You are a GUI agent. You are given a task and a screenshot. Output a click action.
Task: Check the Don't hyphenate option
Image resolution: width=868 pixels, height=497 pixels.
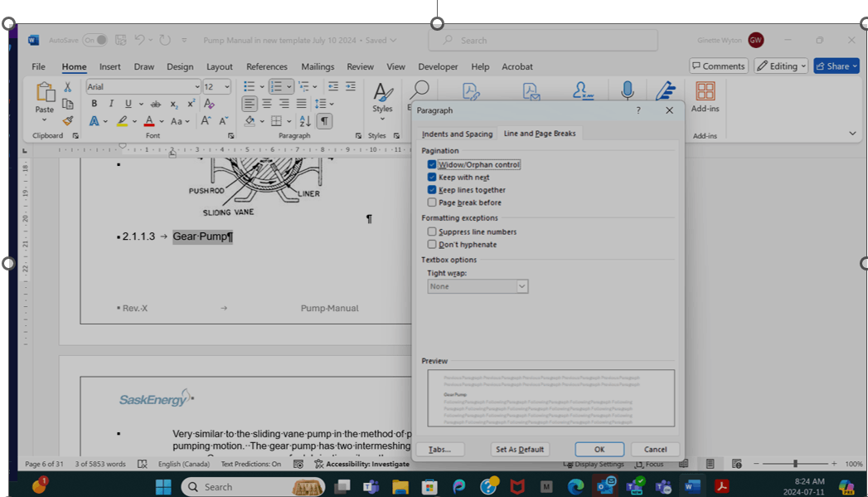pyautogui.click(x=432, y=244)
